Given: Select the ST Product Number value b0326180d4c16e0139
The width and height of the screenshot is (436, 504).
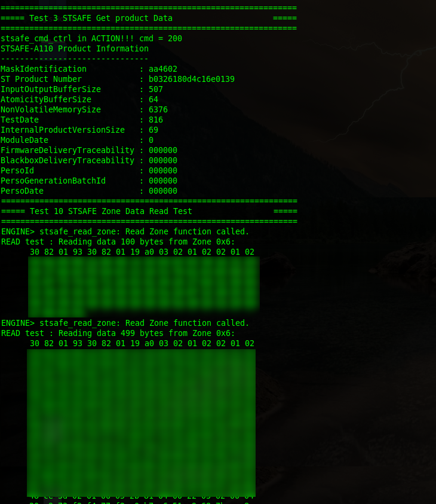Looking at the screenshot, I should coord(191,80).
